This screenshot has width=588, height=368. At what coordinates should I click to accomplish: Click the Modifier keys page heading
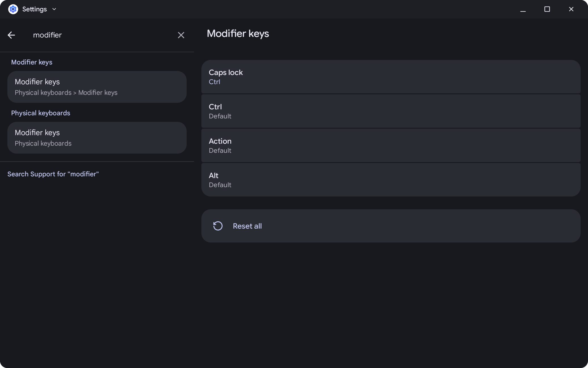238,34
